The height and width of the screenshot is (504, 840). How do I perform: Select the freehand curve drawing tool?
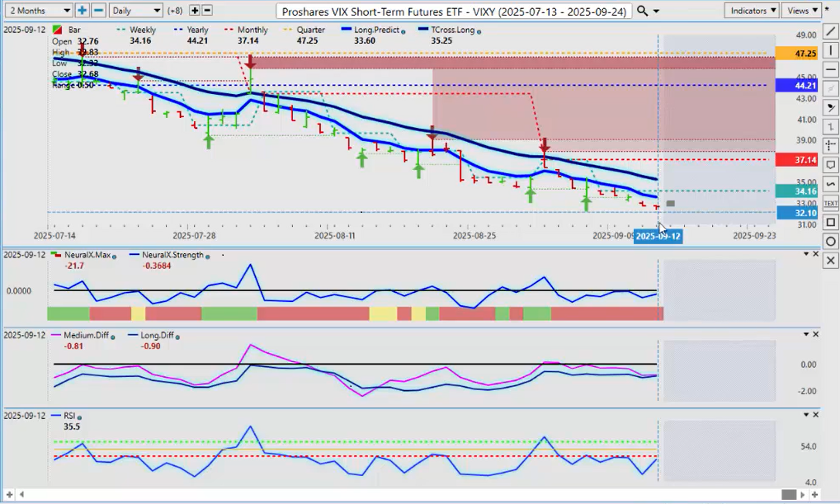click(x=830, y=184)
